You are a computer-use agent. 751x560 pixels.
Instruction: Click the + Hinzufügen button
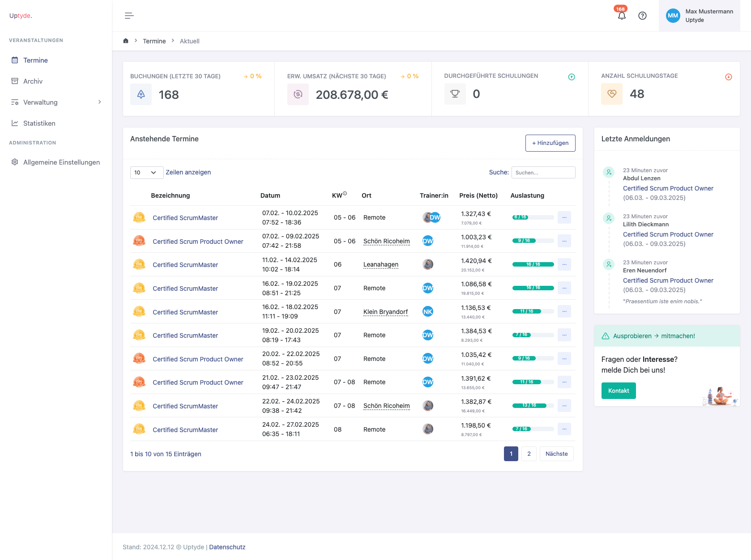click(550, 143)
